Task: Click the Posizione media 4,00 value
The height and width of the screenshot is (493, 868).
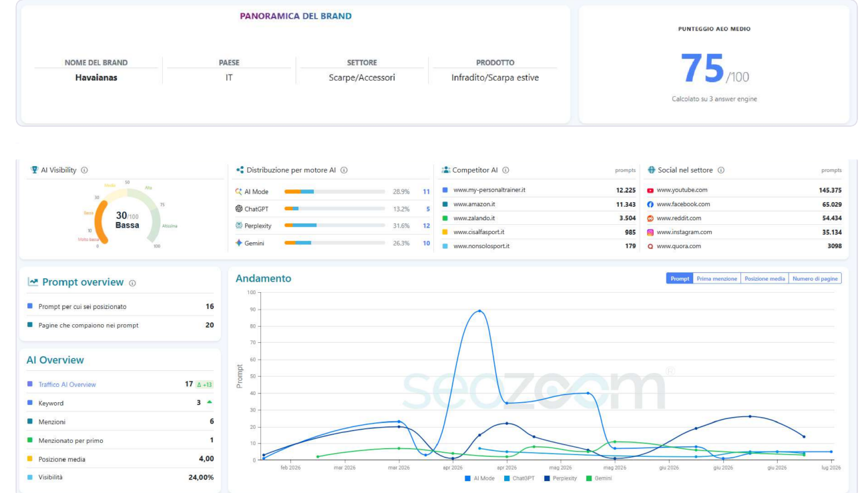Action: pyautogui.click(x=206, y=459)
